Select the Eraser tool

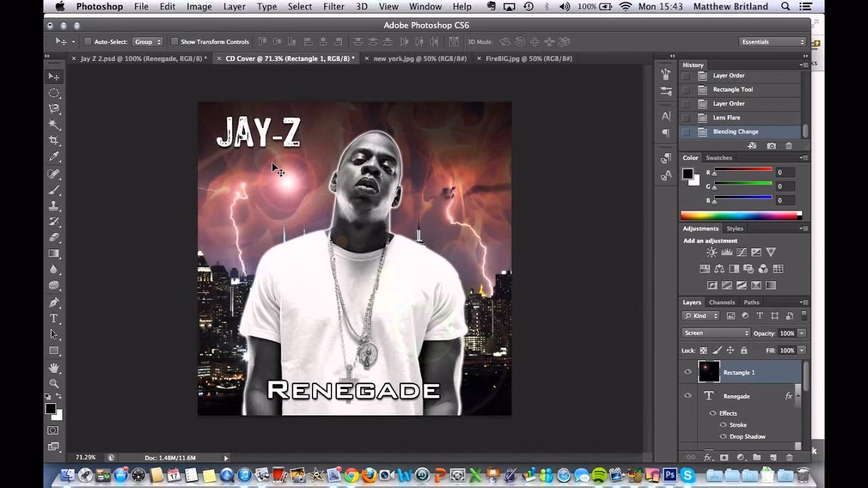(x=54, y=237)
